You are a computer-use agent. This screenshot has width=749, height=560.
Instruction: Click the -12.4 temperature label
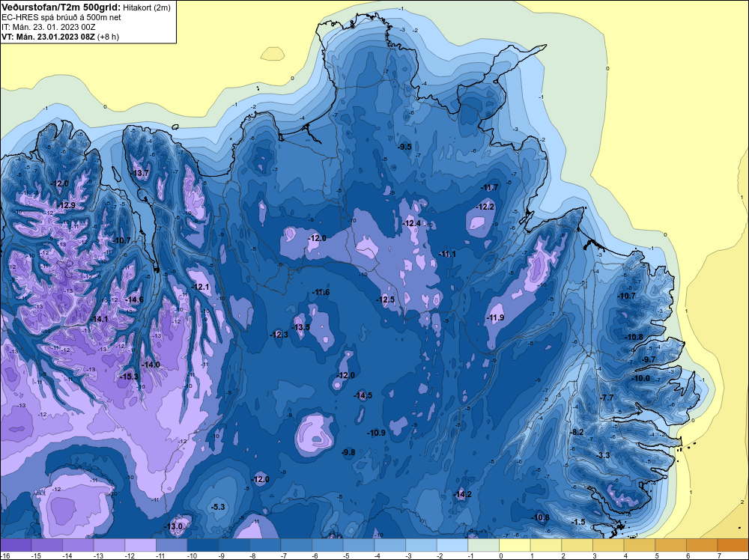[412, 223]
